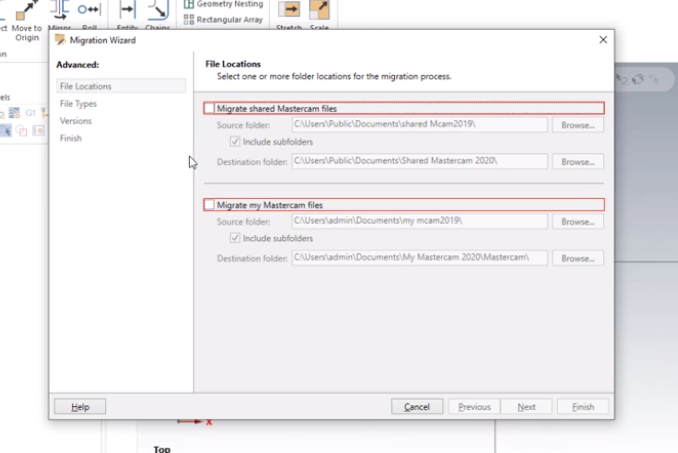The height and width of the screenshot is (453, 678).
Task: Click the shared Mcam2019 source folder field
Action: tap(419, 124)
